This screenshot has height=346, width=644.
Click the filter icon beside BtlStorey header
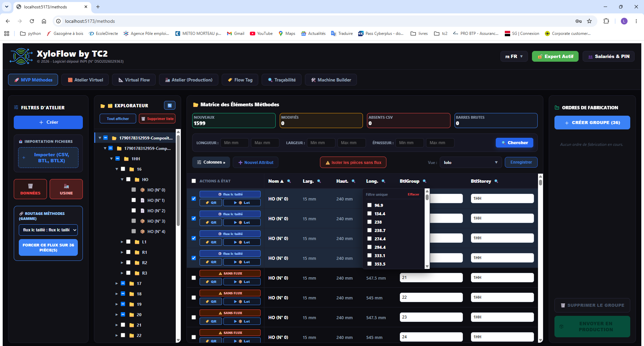coord(496,181)
